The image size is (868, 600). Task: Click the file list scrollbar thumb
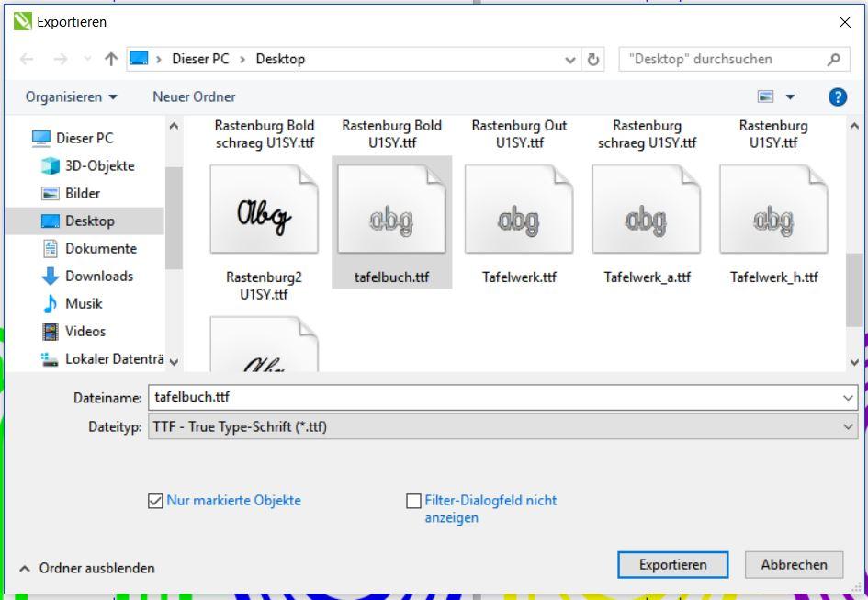point(854,290)
